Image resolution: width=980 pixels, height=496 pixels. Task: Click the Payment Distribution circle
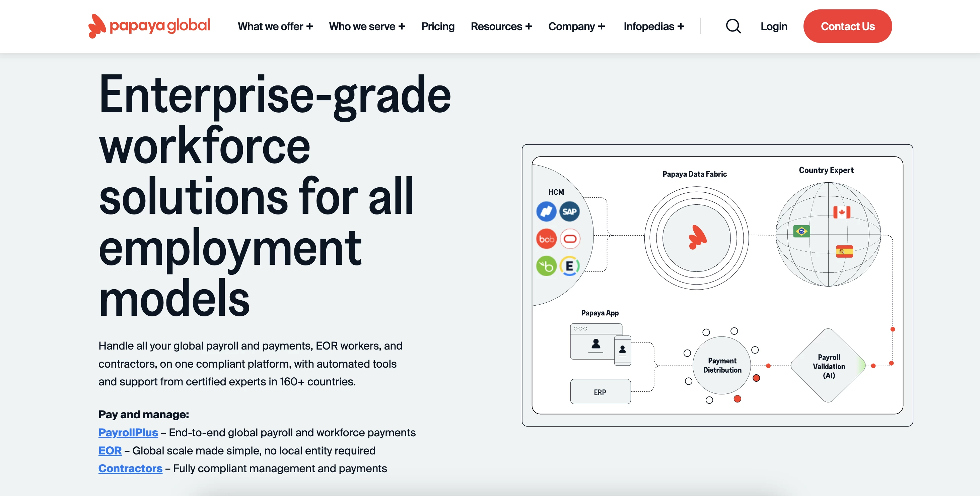pos(722,365)
